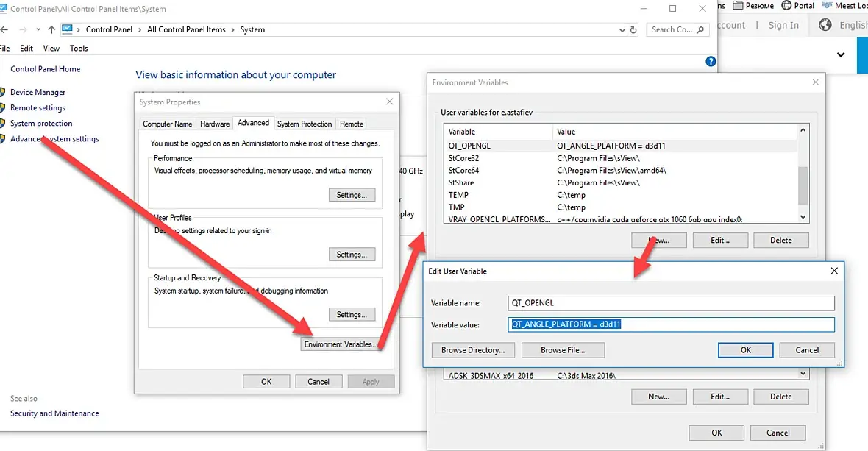This screenshot has height=451, width=868.
Task: Click the computer icon in address bar
Action: tap(67, 29)
